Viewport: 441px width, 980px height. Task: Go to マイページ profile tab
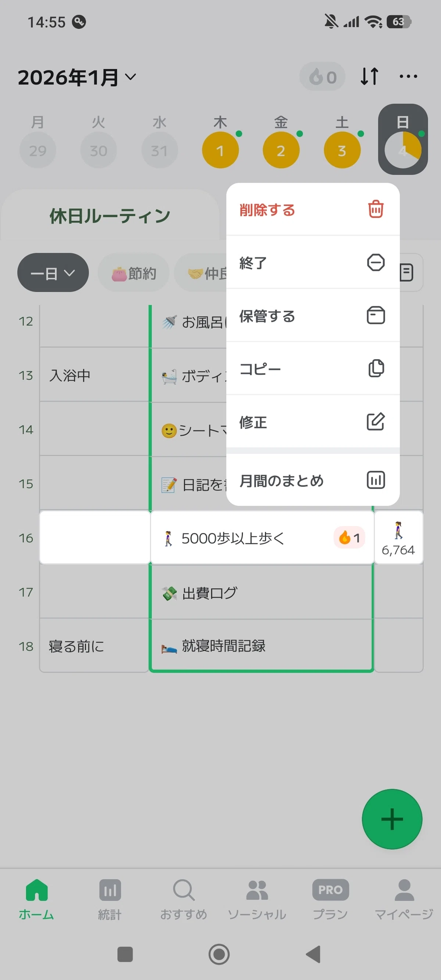pyautogui.click(x=404, y=899)
